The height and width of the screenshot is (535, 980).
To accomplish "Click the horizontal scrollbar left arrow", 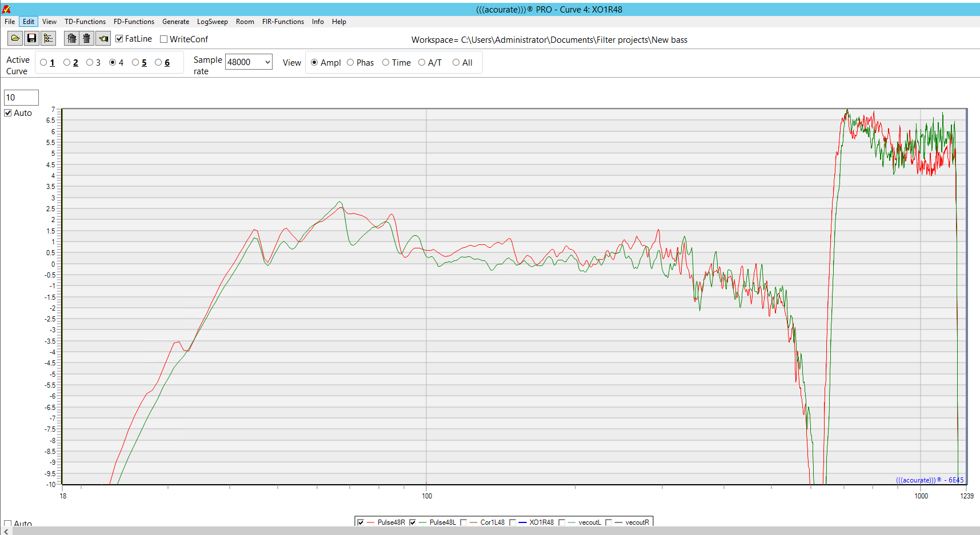I will 6,531.
